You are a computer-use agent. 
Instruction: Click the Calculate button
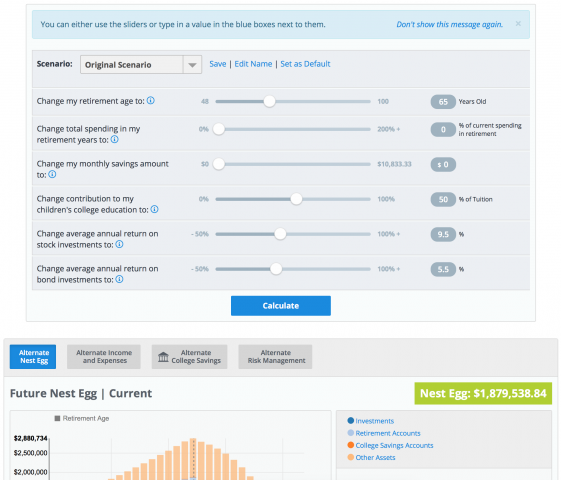point(281,306)
